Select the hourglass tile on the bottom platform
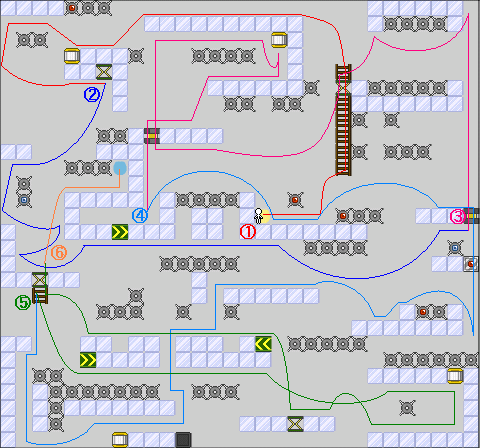 click(x=295, y=424)
